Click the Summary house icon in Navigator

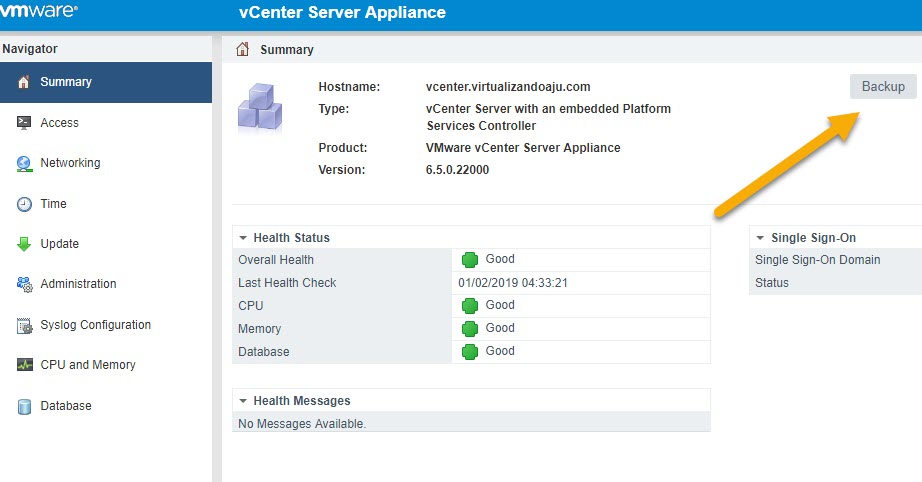click(24, 82)
